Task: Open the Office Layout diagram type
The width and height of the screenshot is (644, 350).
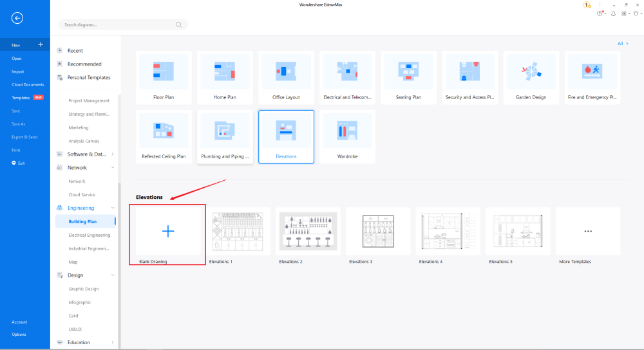Action: tap(286, 78)
